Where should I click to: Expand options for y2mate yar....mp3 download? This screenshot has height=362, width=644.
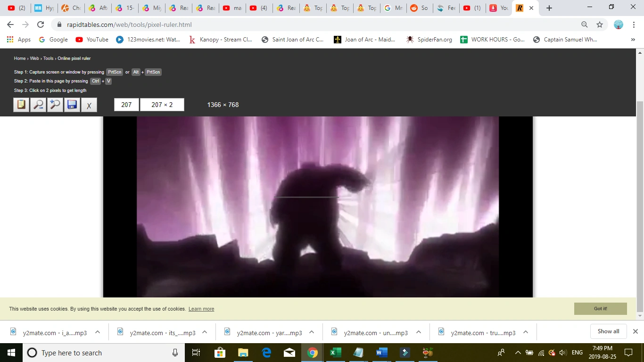312,332
